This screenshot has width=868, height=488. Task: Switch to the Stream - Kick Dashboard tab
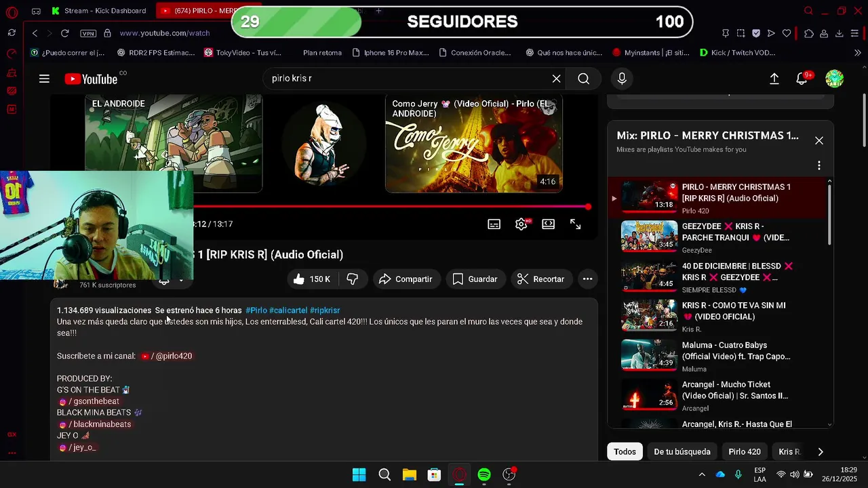point(99,11)
